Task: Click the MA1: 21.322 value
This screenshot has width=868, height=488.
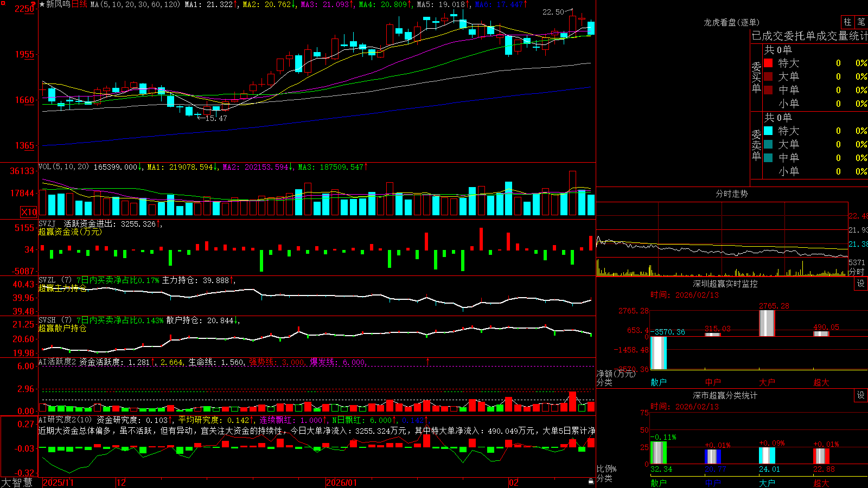Action: (x=209, y=4)
